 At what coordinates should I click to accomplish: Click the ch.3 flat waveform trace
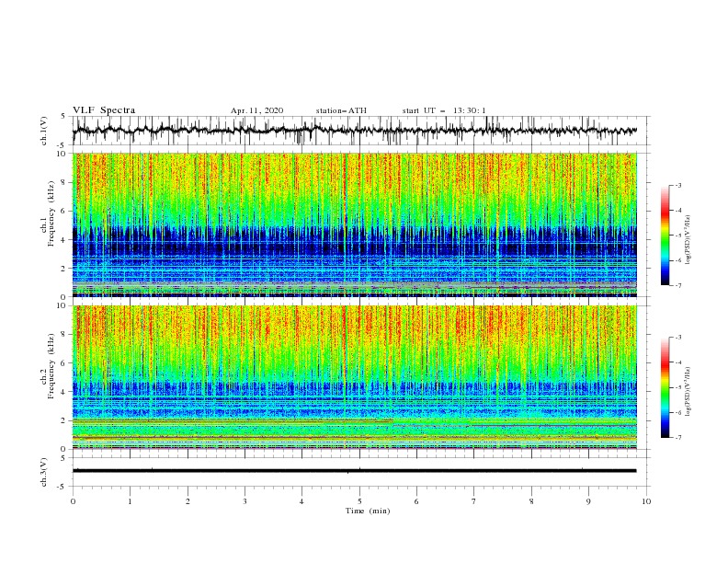click(354, 471)
